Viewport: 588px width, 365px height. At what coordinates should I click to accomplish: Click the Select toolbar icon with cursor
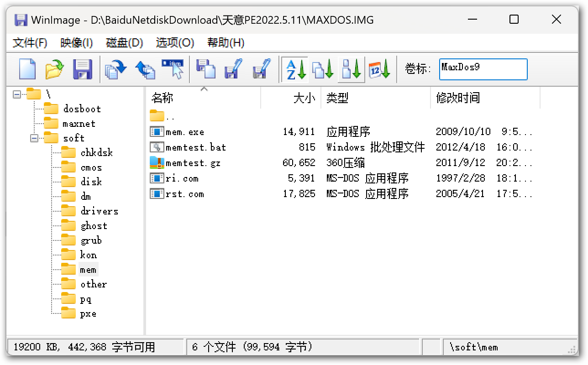(173, 69)
